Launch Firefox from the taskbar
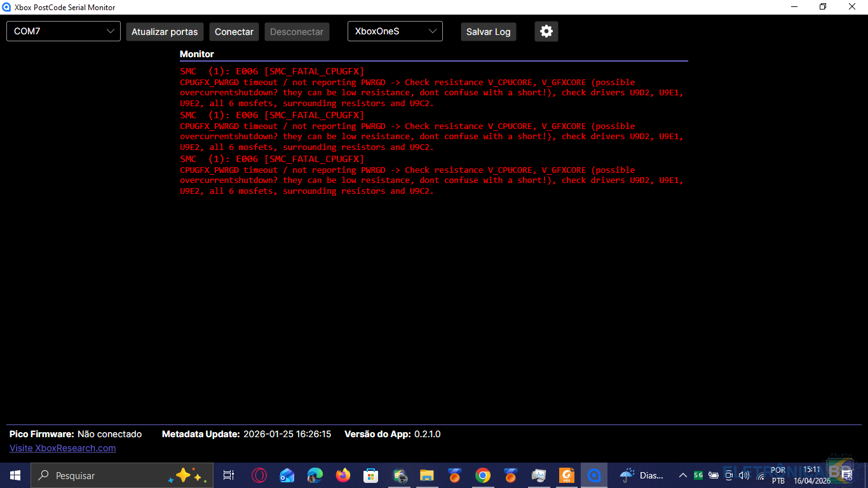The image size is (868, 488). [343, 475]
